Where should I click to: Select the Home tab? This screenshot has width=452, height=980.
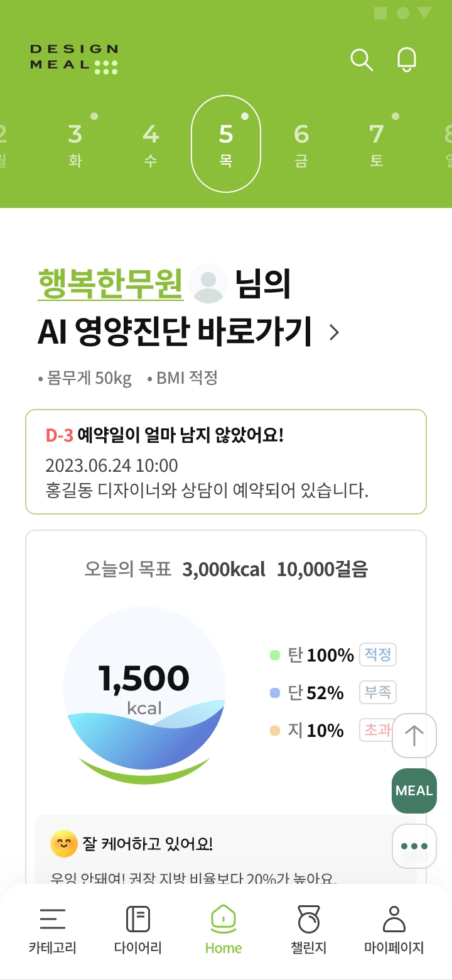[223, 928]
